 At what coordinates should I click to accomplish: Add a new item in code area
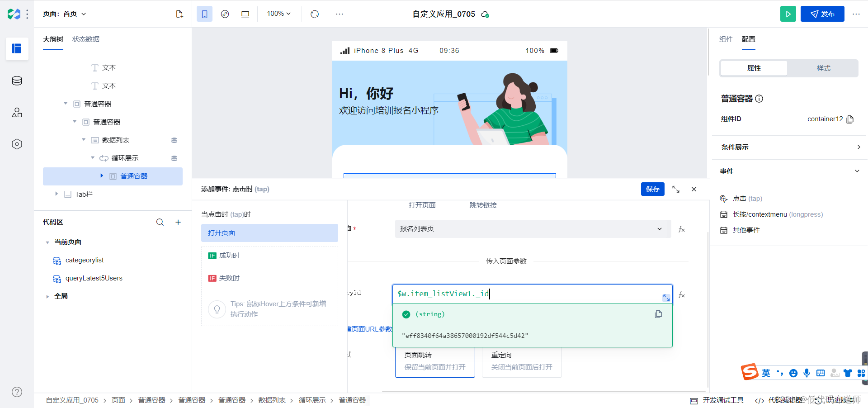click(x=178, y=222)
